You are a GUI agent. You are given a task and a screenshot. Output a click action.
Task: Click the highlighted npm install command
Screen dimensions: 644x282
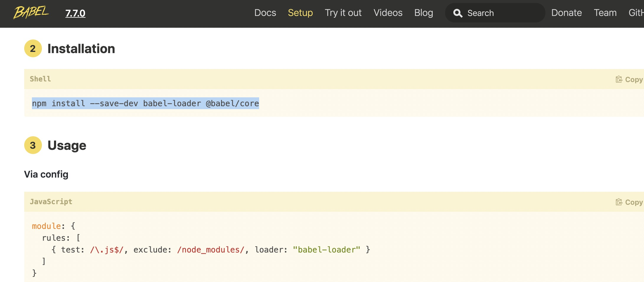[145, 104]
